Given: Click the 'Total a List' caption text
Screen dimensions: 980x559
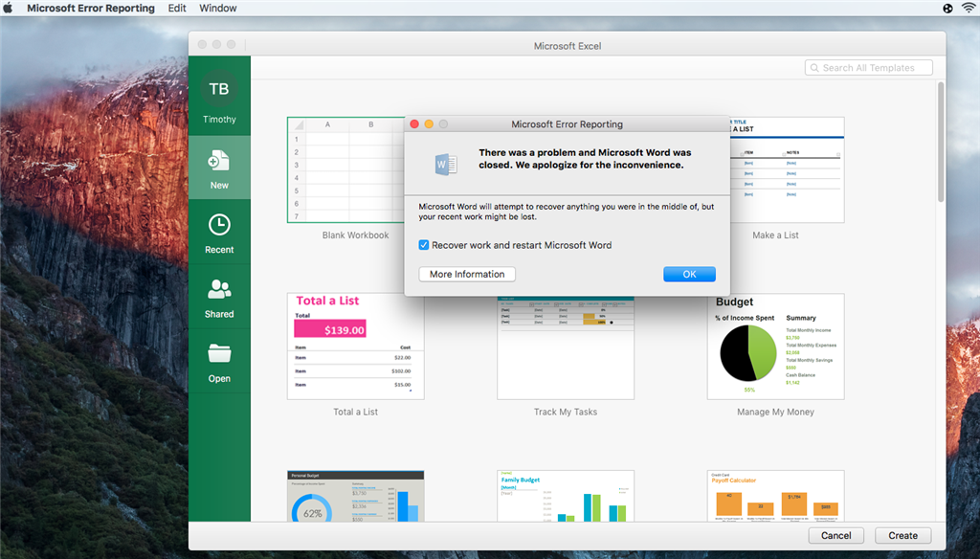Looking at the screenshot, I should [x=356, y=412].
